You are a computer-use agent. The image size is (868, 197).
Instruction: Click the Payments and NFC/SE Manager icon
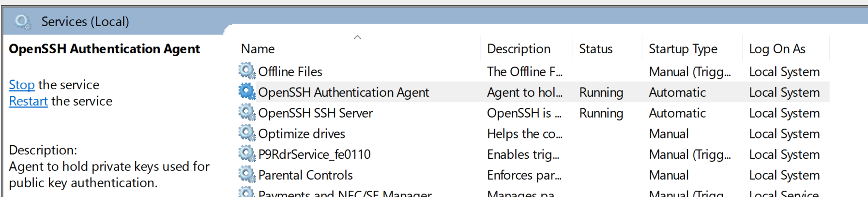tap(247, 193)
